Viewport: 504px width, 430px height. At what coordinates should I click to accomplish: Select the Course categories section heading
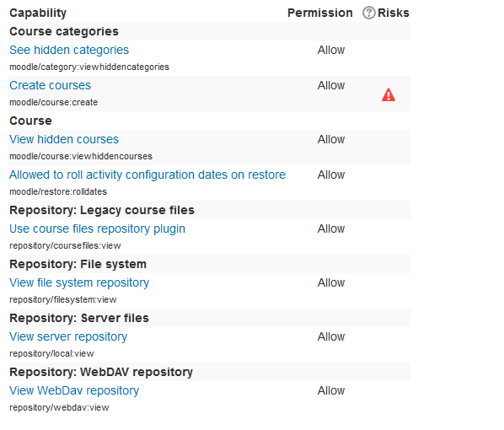pyautogui.click(x=64, y=31)
